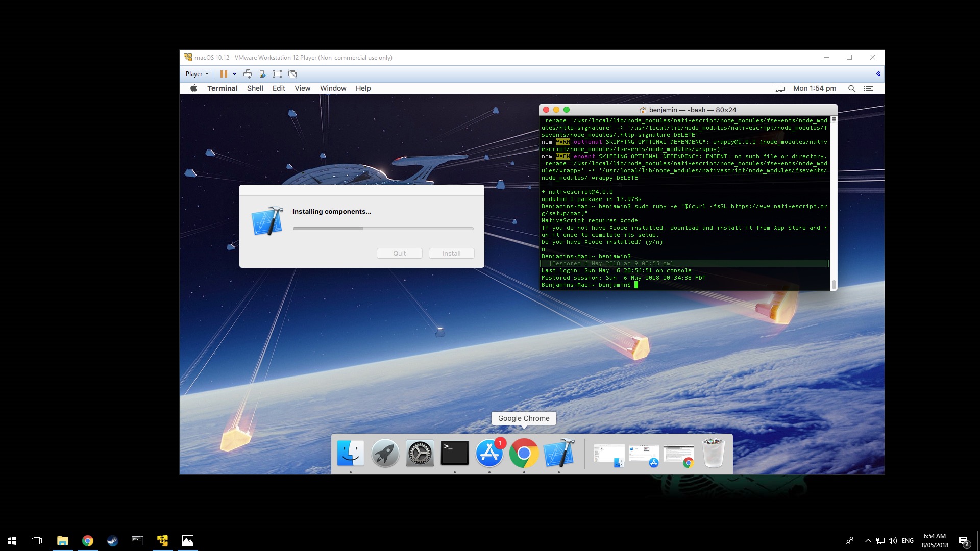This screenshot has width=980, height=551.
Task: Click Send Ctrl+Alt+Del icon in VMware toolbar
Action: pos(248,74)
